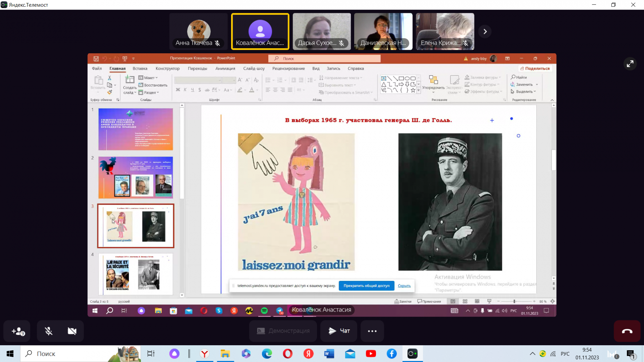Show next participants with the right arrow
Screen dimensions: 644x362
coord(485,31)
